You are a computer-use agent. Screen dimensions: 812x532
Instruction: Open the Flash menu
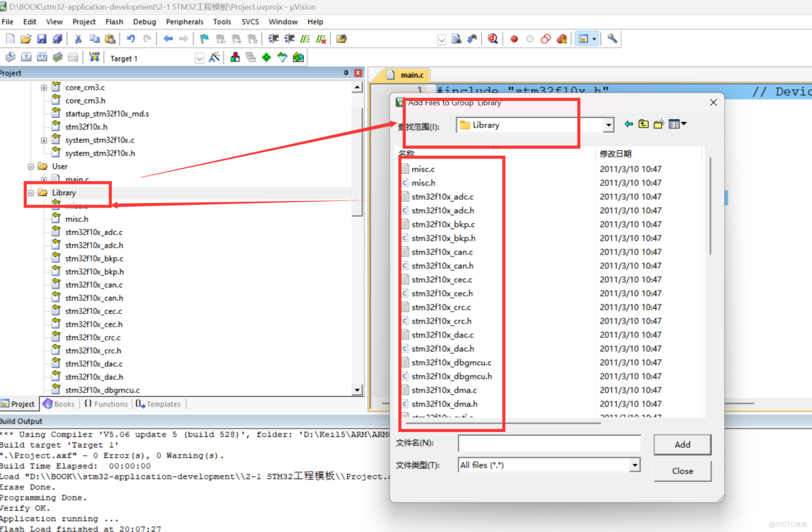tap(114, 21)
